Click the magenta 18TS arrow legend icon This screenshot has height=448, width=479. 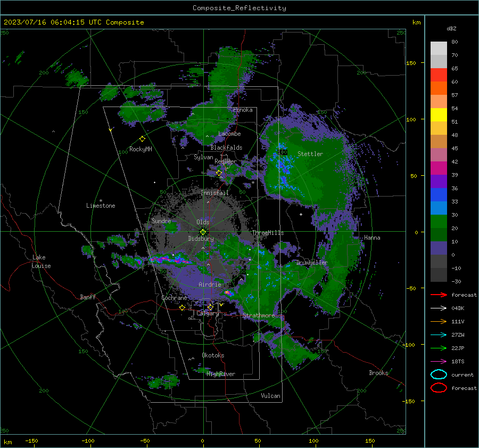(x=439, y=362)
